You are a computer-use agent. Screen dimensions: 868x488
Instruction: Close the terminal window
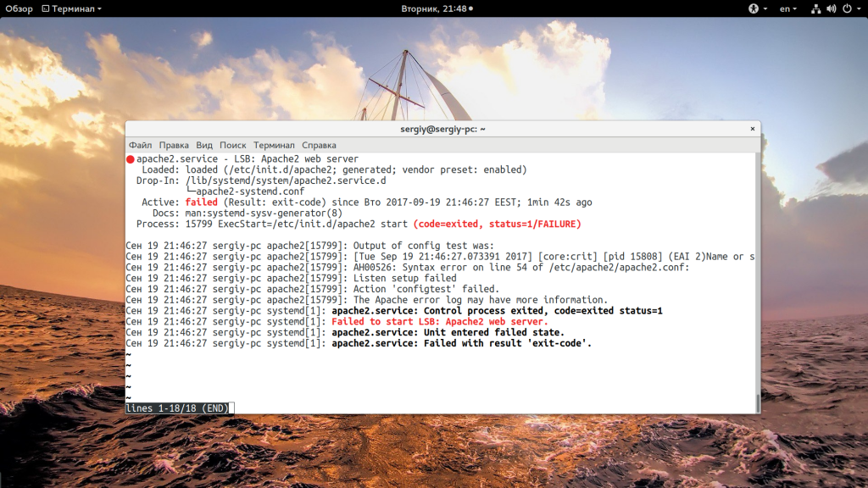(752, 129)
